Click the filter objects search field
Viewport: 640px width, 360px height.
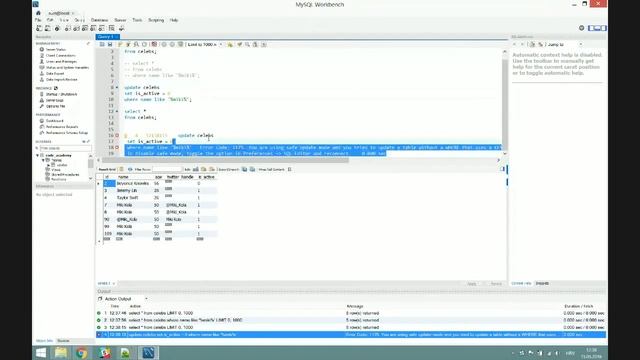pos(65,148)
